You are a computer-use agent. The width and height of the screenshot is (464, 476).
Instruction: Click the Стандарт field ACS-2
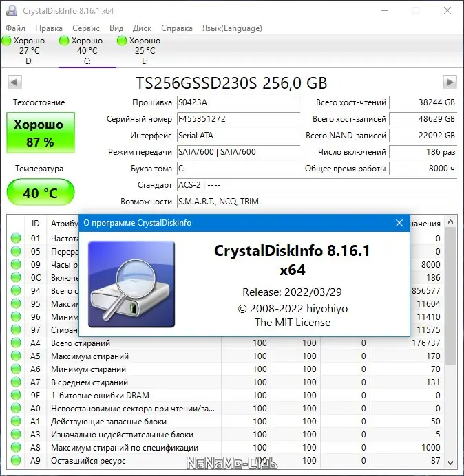(317, 185)
